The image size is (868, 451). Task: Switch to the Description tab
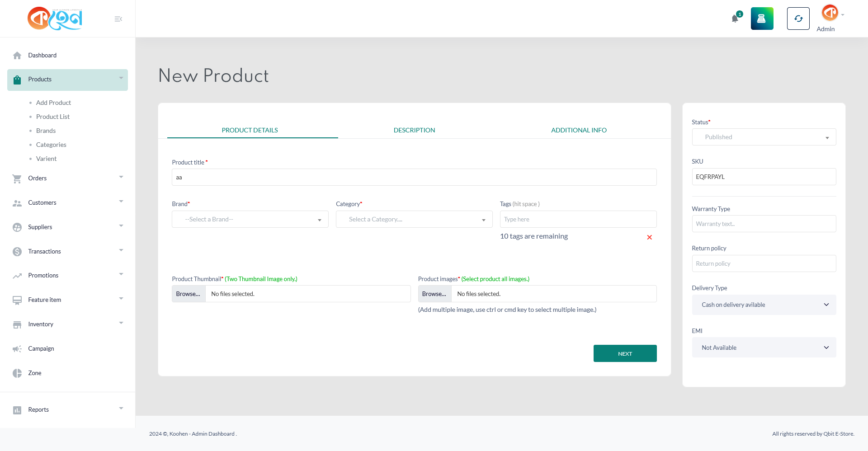point(414,130)
